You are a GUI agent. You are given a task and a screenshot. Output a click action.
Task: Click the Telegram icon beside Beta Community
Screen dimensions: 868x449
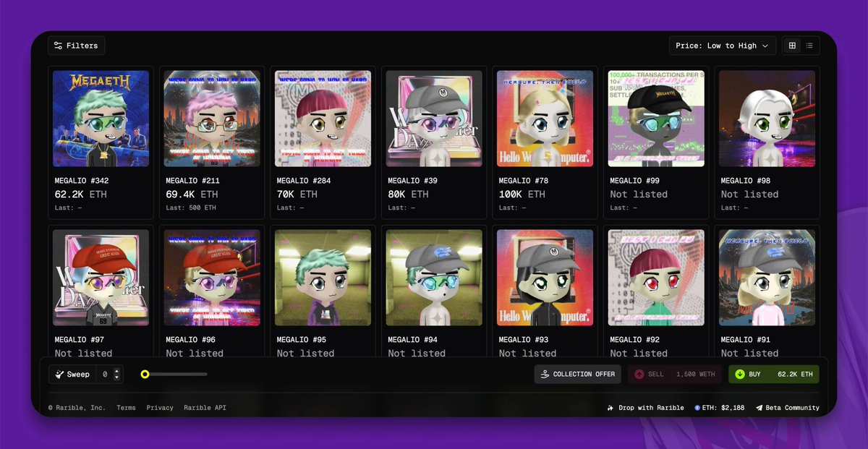tap(759, 408)
